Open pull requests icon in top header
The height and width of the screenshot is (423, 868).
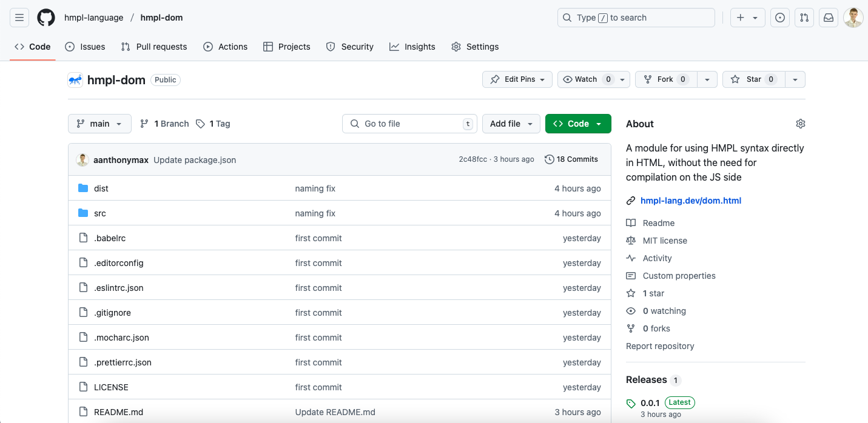click(x=804, y=18)
